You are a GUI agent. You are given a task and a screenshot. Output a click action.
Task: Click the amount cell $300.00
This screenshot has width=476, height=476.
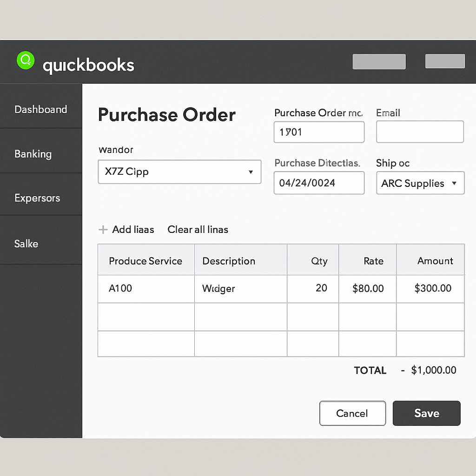[x=430, y=289]
